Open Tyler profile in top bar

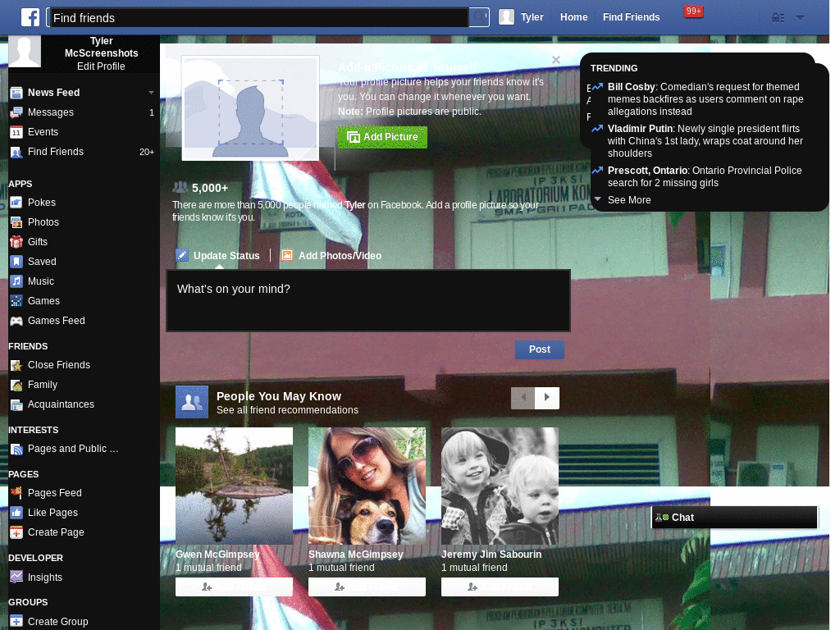(x=521, y=17)
